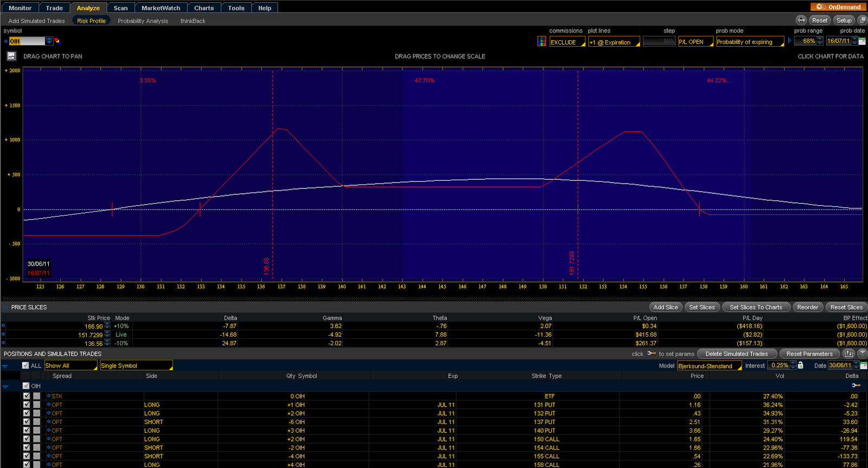Click the prob date 16/07/11 field
This screenshot has width=868, height=468.
click(x=838, y=41)
